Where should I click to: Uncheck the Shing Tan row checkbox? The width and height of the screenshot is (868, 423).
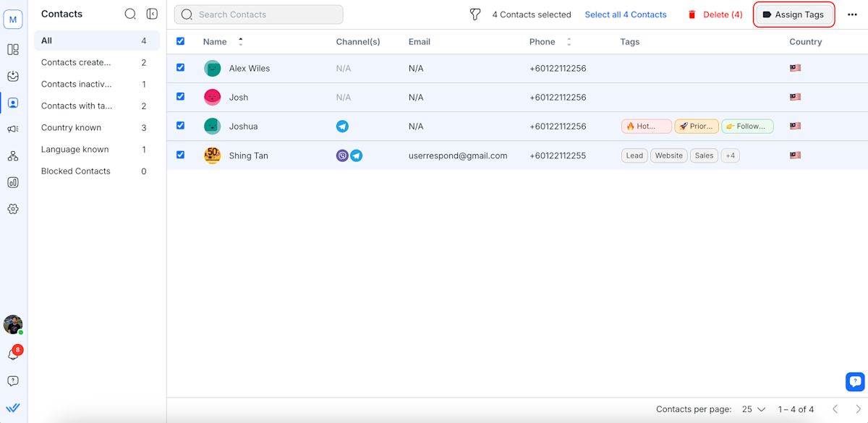click(x=181, y=155)
